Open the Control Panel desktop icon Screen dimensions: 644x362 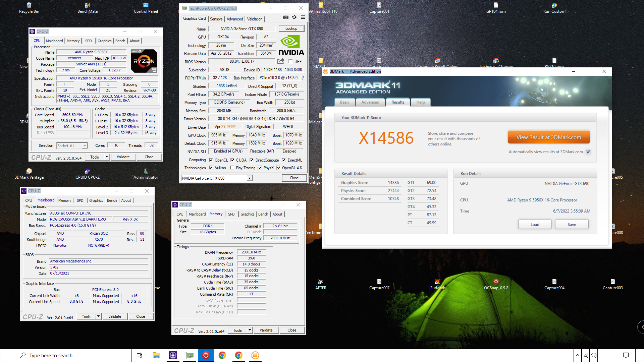click(x=146, y=7)
